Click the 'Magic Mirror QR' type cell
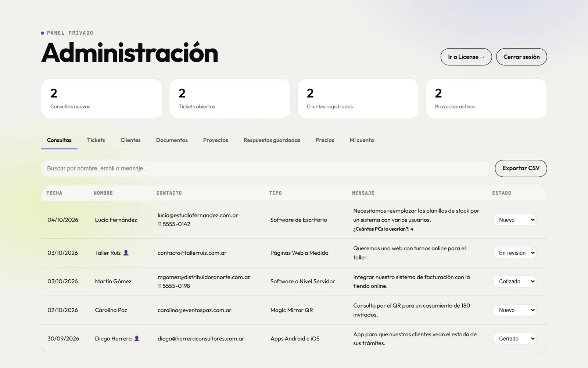Screen dimensions: 588x368 (x=292, y=310)
